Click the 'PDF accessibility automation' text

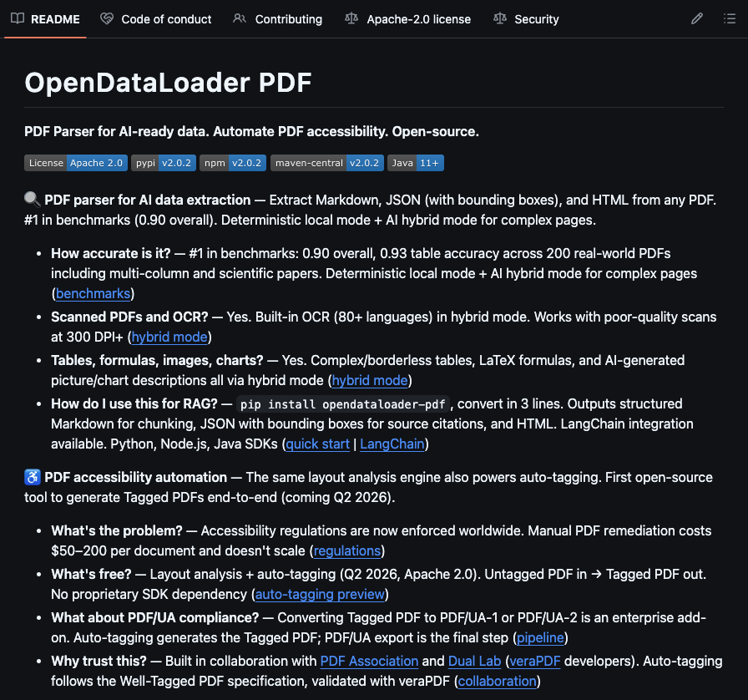click(135, 478)
